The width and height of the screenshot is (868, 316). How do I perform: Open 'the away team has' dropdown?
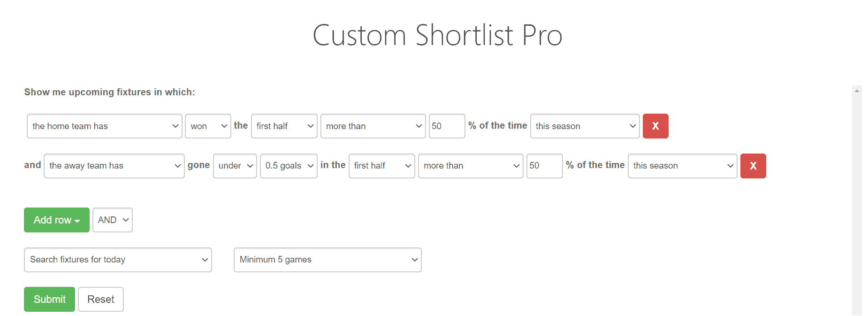click(x=114, y=166)
